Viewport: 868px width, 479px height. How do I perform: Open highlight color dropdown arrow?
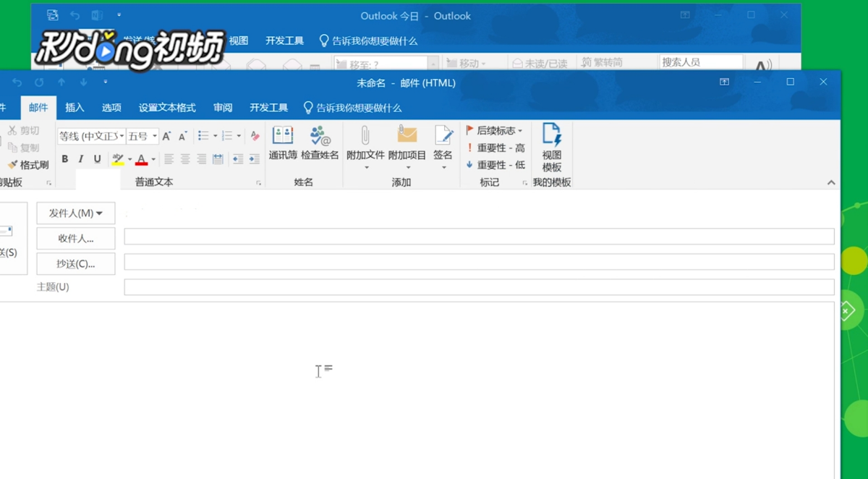click(x=129, y=159)
